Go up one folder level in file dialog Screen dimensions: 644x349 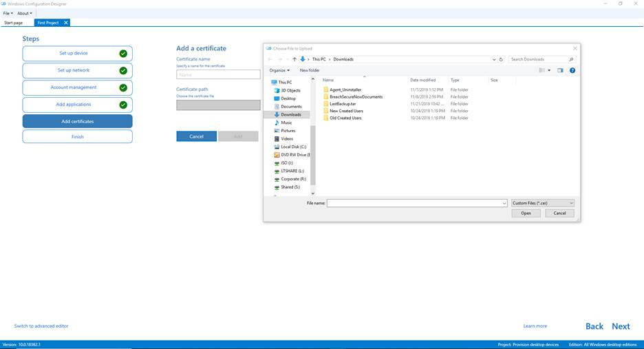pos(294,59)
